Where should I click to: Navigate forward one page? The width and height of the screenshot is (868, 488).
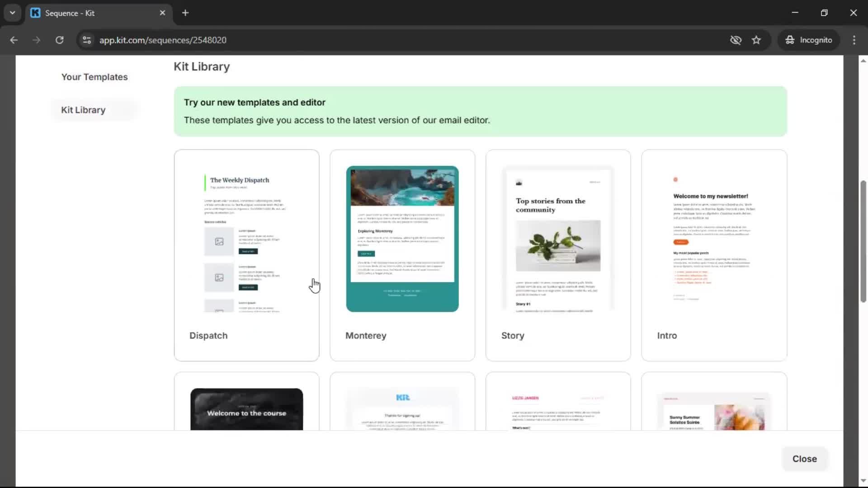click(x=36, y=40)
